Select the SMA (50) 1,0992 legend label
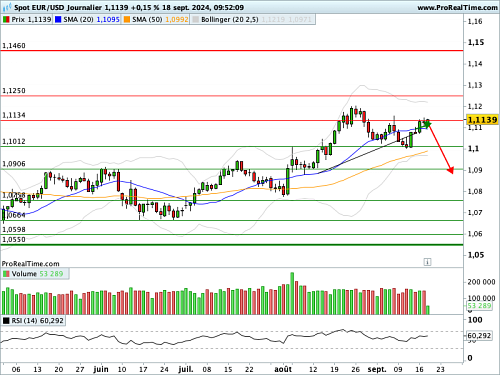 pos(160,20)
